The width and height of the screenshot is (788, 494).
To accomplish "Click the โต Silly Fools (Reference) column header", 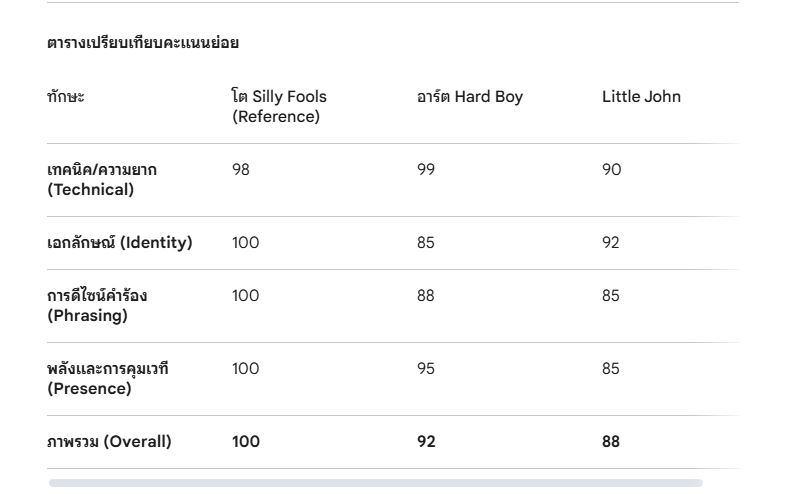I will click(279, 106).
